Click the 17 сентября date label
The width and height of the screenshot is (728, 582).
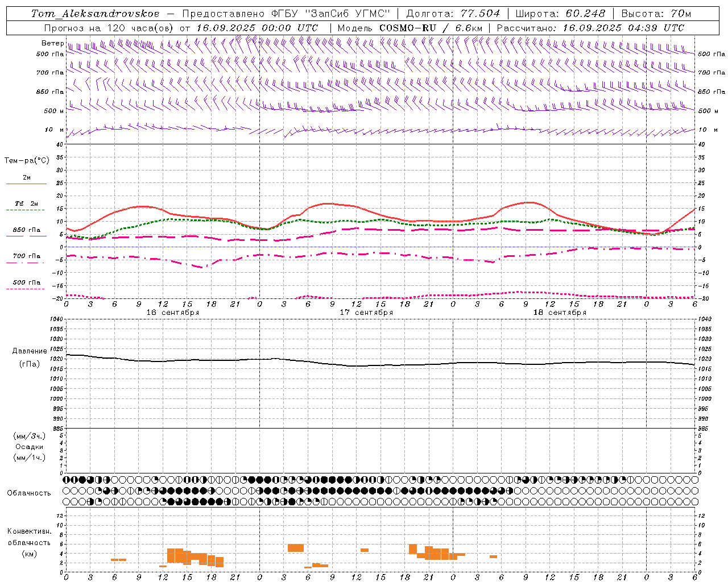(x=366, y=313)
